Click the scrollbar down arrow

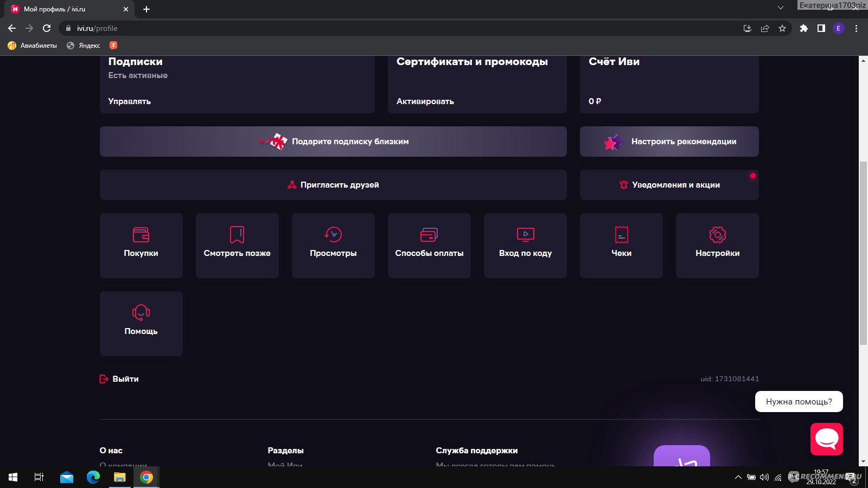tap(863, 461)
